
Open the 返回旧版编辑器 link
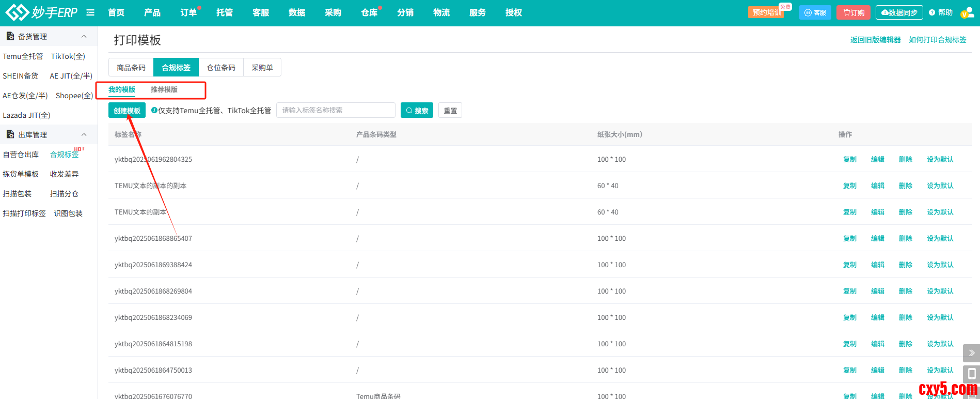coord(875,40)
